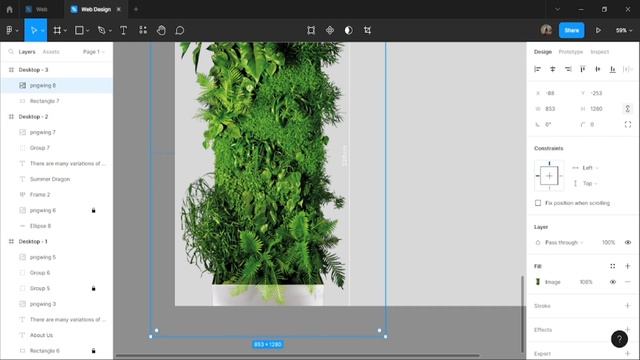
Task: Select the Pen tool
Action: (101, 30)
